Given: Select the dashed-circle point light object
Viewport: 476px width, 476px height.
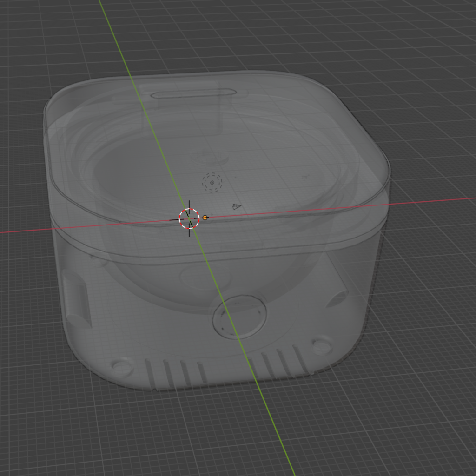Looking at the screenshot, I should (212, 183).
